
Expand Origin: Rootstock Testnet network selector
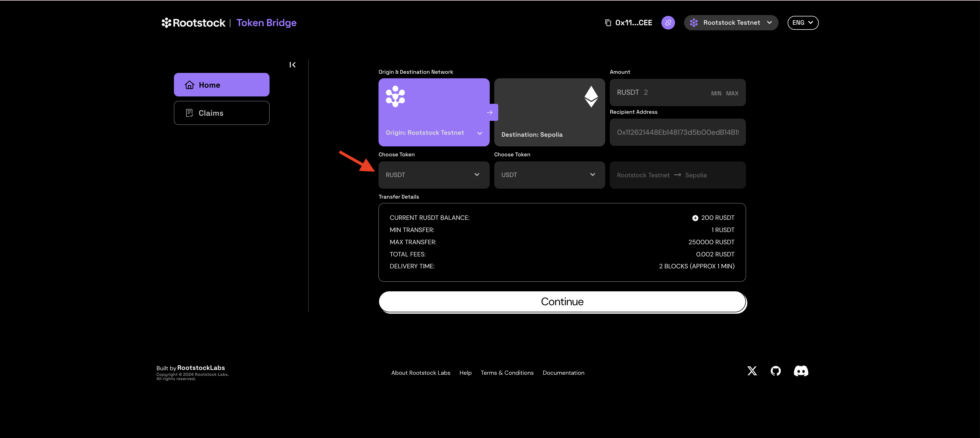[x=434, y=133]
